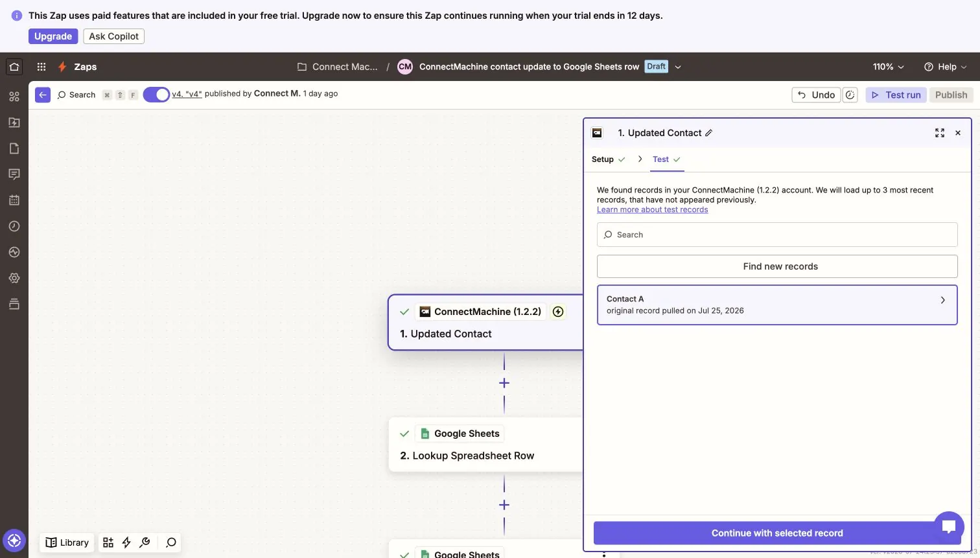Image resolution: width=980 pixels, height=558 pixels.
Task: Expand the Contact A record chevron
Action: [x=943, y=300]
